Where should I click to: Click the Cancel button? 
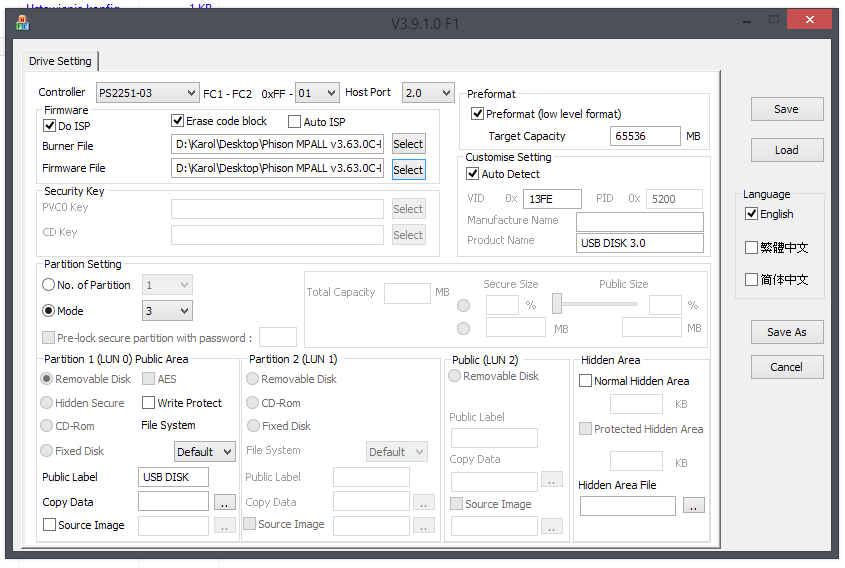point(787,367)
